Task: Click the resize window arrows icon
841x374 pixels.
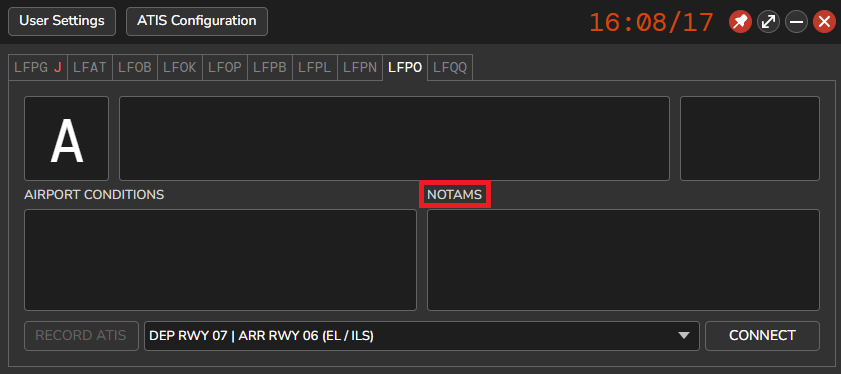Action: [768, 22]
